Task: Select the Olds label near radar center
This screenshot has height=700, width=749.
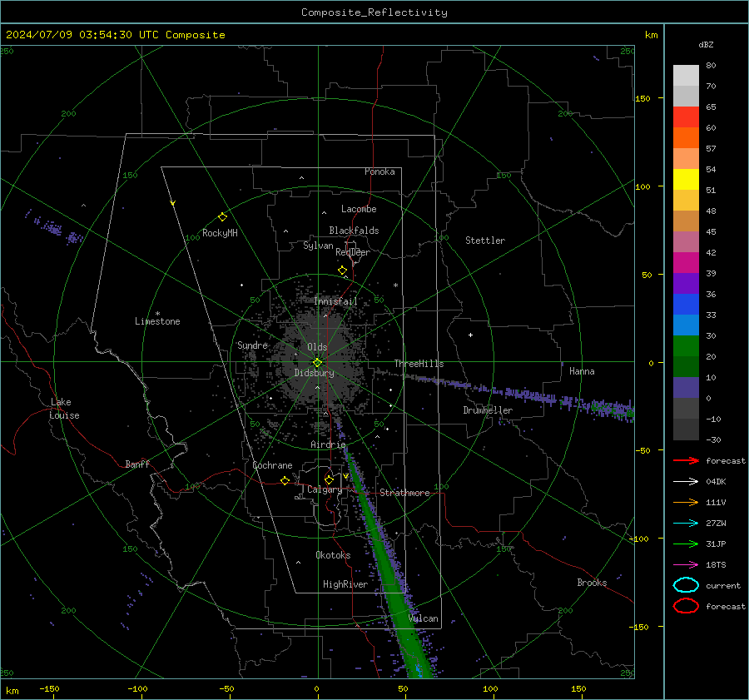Action: click(x=317, y=347)
